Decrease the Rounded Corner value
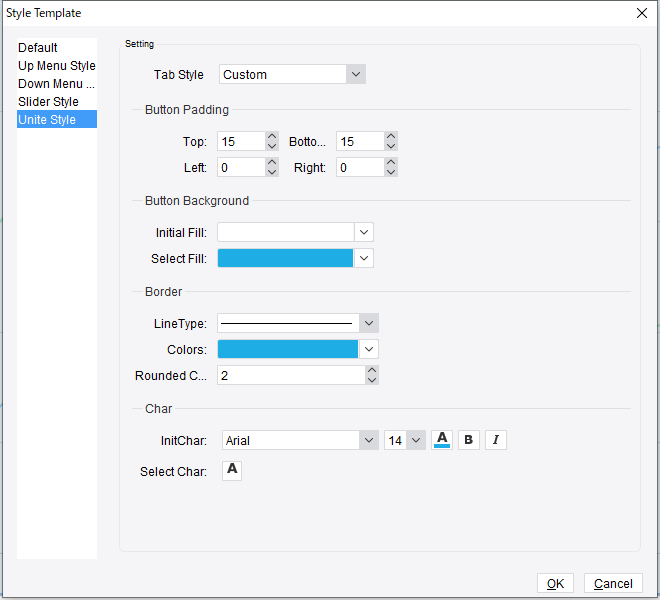This screenshot has height=600, width=660. tap(372, 380)
